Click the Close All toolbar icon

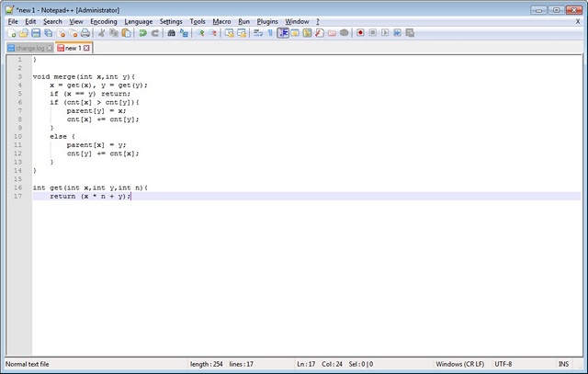(73, 33)
